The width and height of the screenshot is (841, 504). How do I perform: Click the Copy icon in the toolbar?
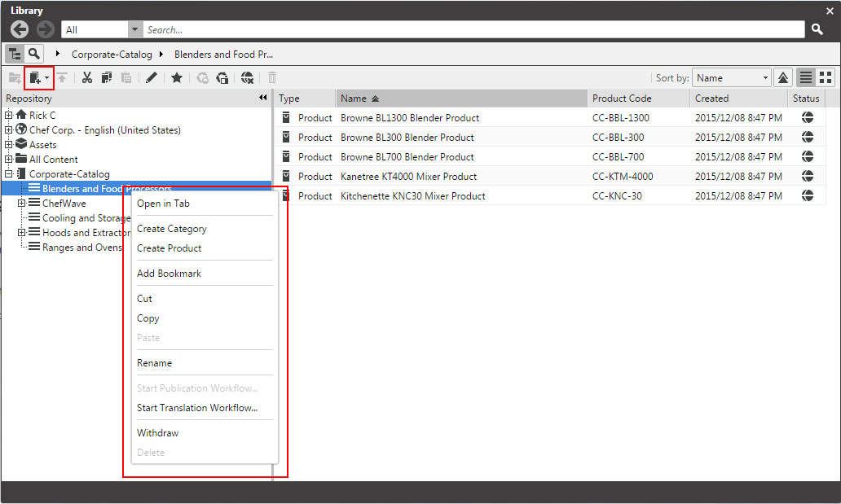(x=107, y=78)
